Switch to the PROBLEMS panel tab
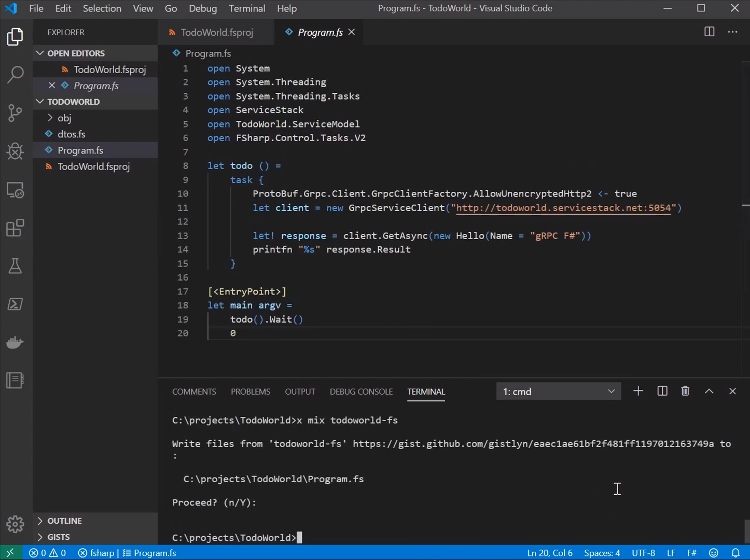 (x=251, y=391)
